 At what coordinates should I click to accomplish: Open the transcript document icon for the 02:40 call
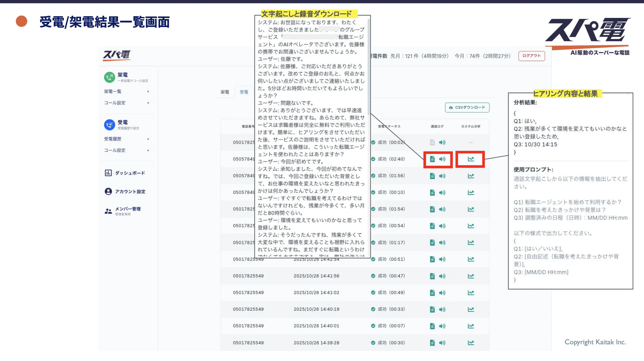432,159
